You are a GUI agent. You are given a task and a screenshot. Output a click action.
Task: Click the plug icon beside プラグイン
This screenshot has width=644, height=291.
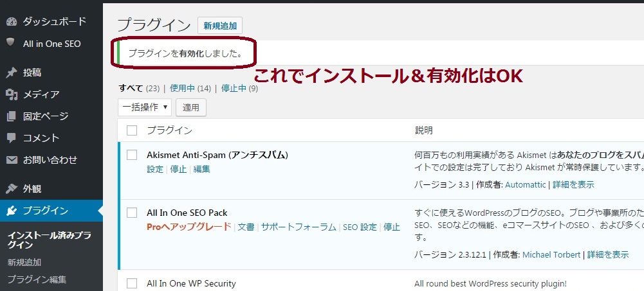(12, 211)
